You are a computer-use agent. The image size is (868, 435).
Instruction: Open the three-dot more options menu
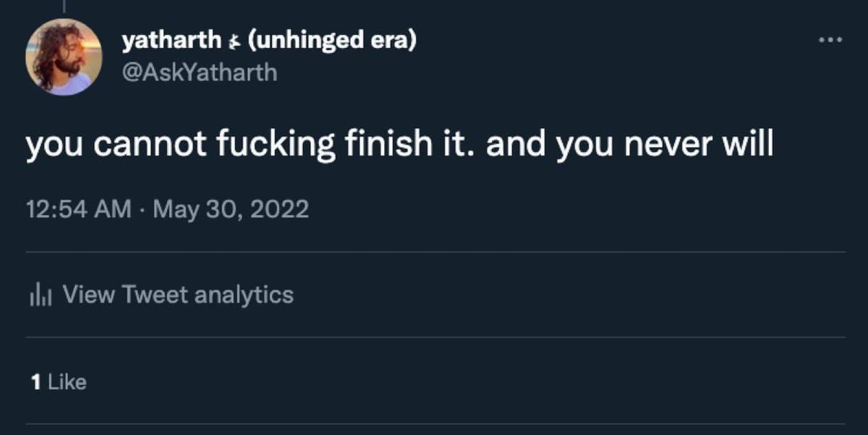click(830, 41)
